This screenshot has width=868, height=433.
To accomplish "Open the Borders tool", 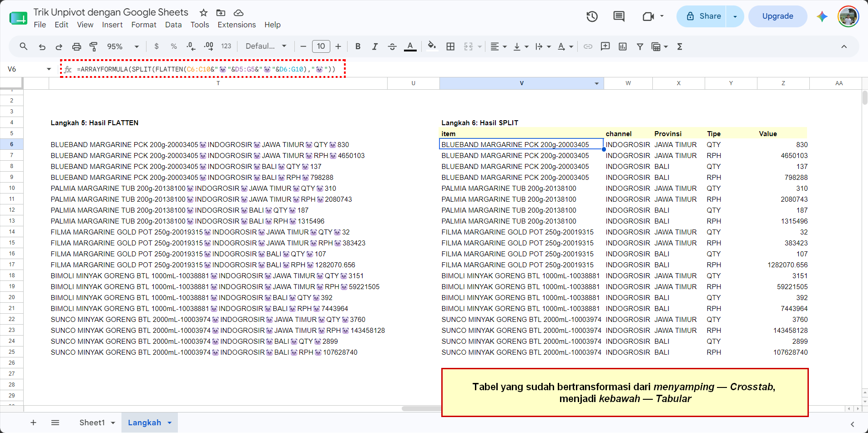I will pyautogui.click(x=450, y=46).
